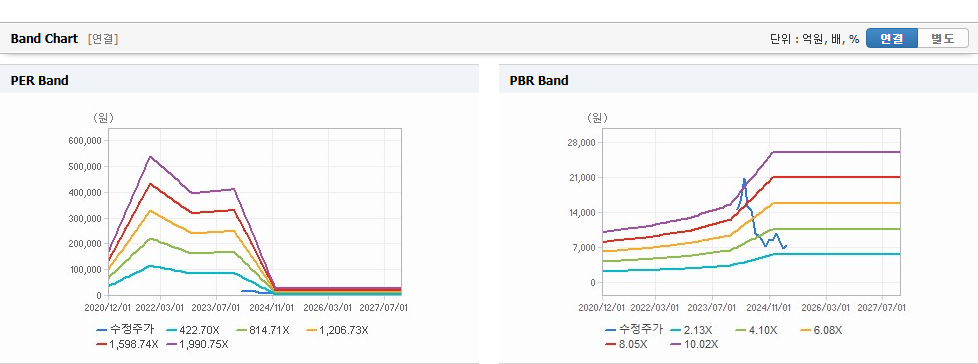
Task: Switch to the 연결 tab
Action: [x=892, y=38]
